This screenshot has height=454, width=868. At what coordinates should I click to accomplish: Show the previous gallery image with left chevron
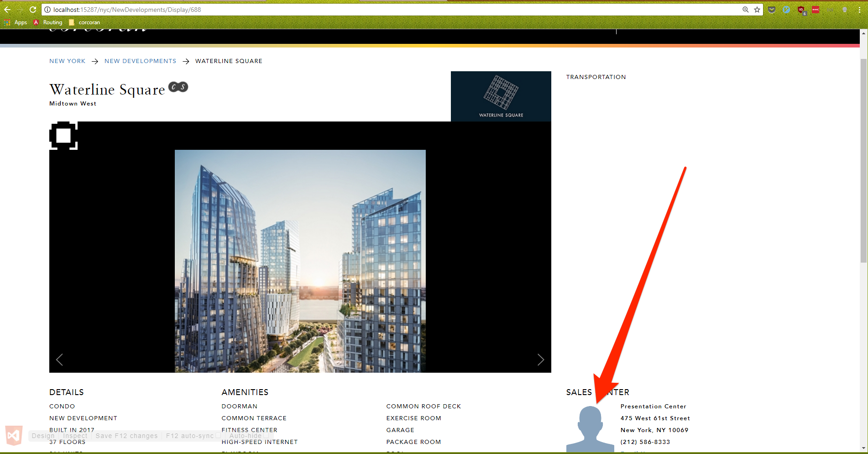point(60,360)
